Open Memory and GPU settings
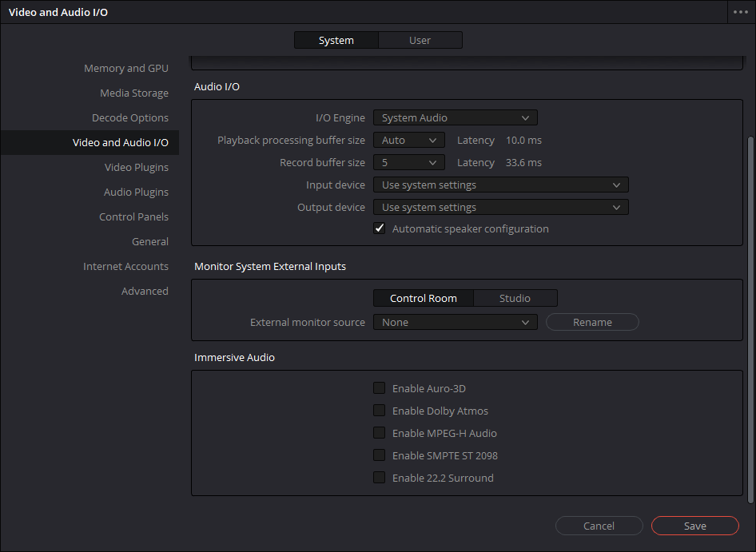The width and height of the screenshot is (756, 552). 126,69
